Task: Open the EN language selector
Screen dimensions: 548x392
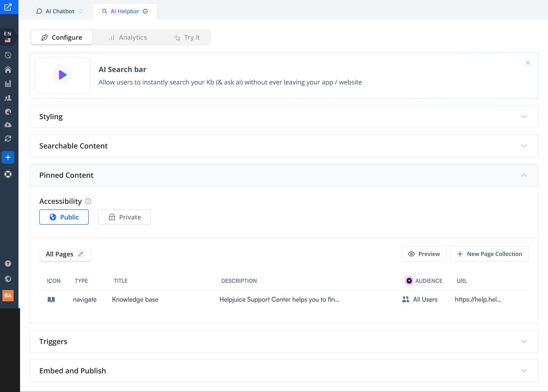Action: coord(8,37)
